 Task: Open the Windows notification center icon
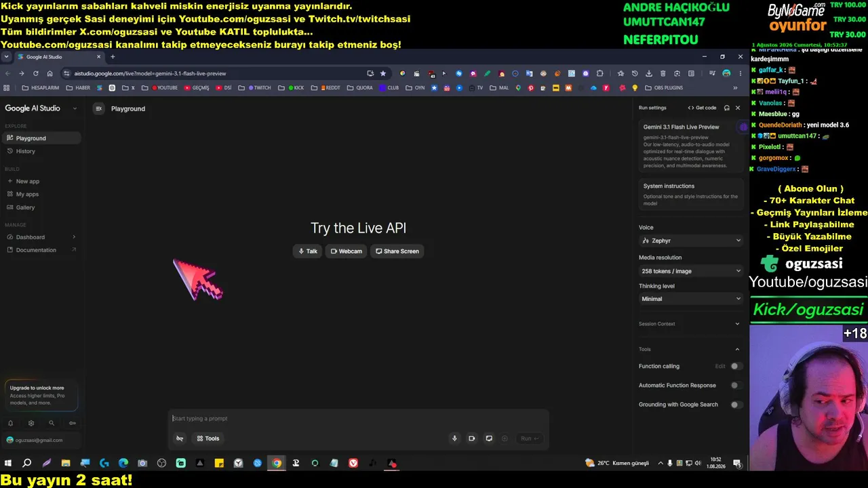(x=737, y=464)
